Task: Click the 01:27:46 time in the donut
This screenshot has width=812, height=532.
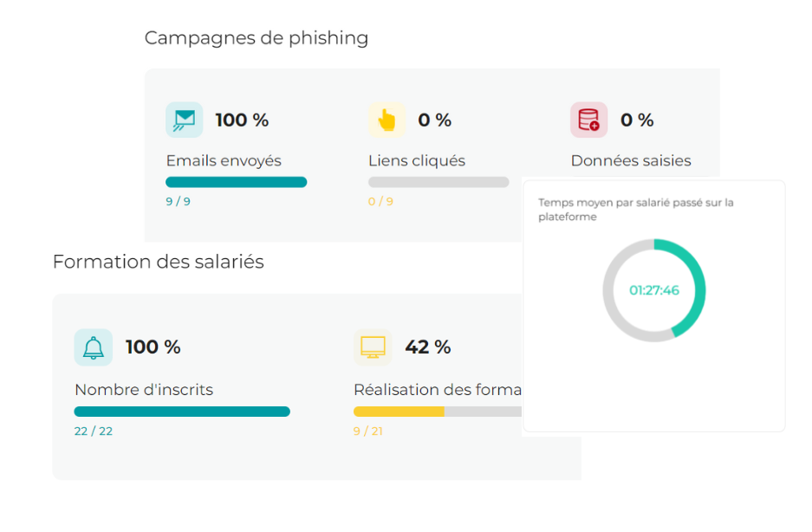Action: pos(654,290)
